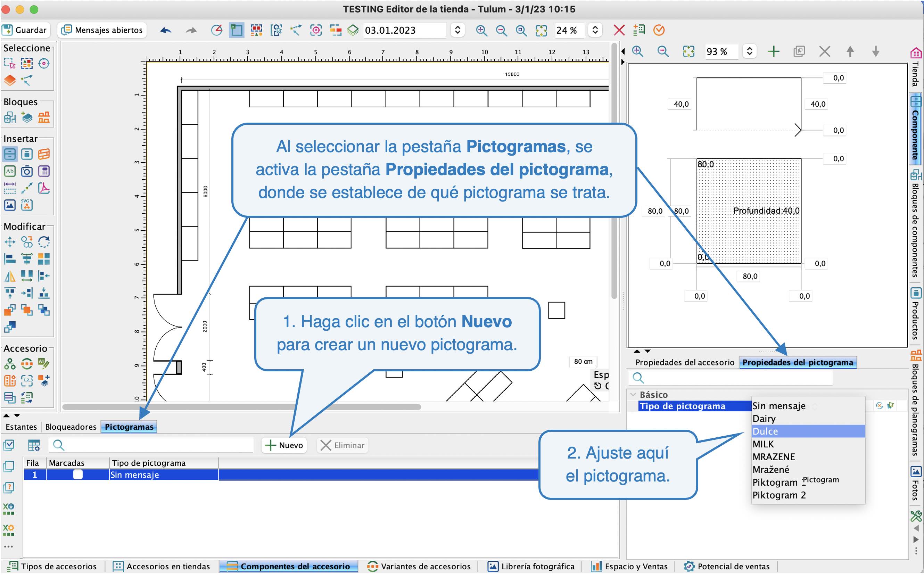
Task: Click the image insert icon under Insertar
Action: coord(9,205)
